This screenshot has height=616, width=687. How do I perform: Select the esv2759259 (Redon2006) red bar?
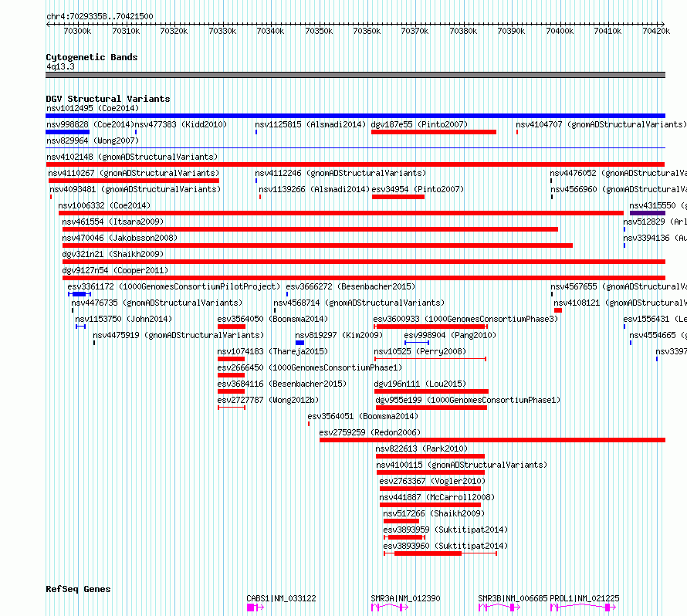(x=492, y=440)
